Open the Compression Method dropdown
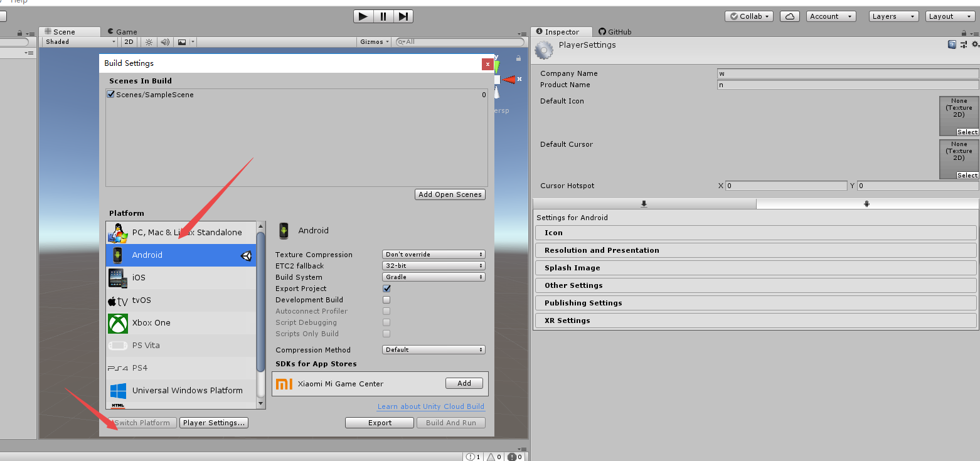 pos(434,350)
